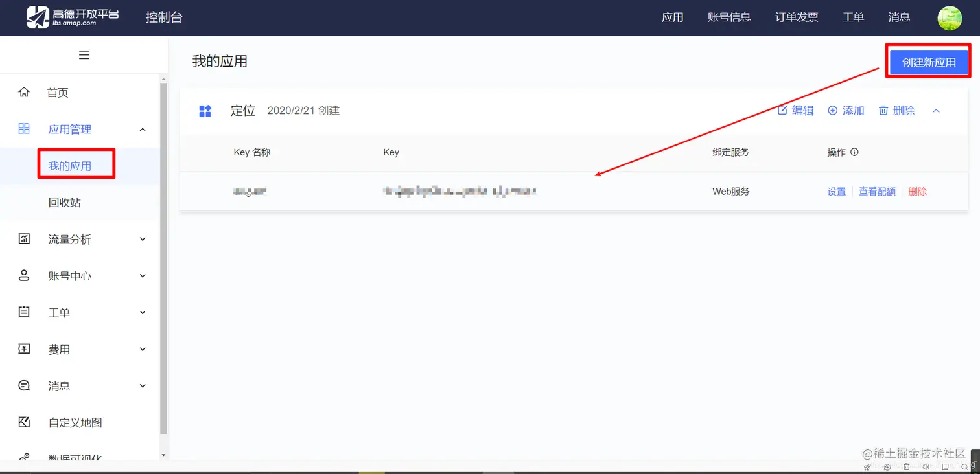This screenshot has width=980, height=474.
Task: Click the home icon beside 首页
Action: (24, 92)
